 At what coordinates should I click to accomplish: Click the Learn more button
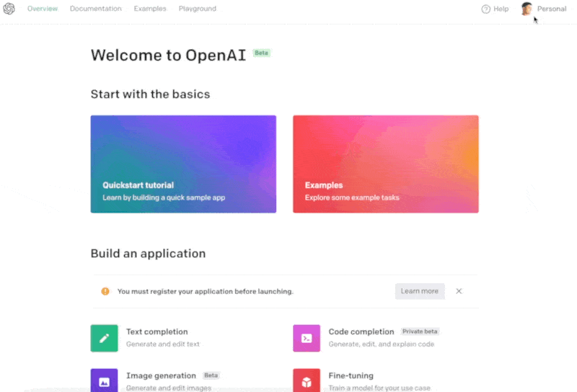pyautogui.click(x=420, y=291)
